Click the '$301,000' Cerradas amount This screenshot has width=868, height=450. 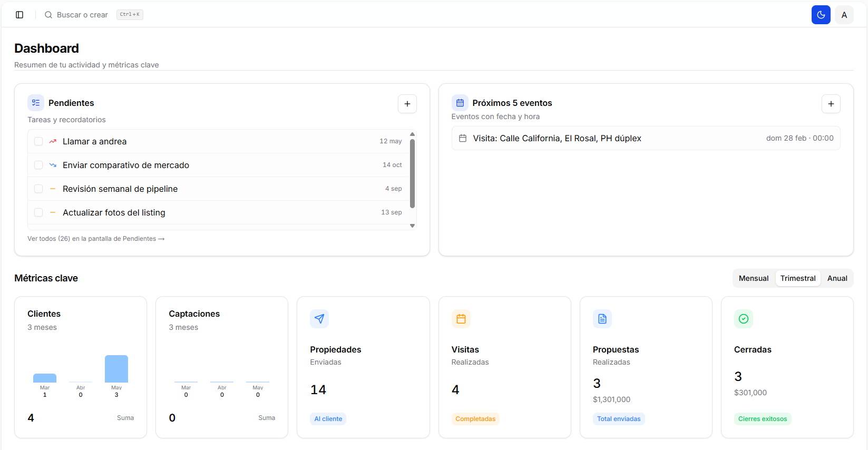tap(750, 393)
